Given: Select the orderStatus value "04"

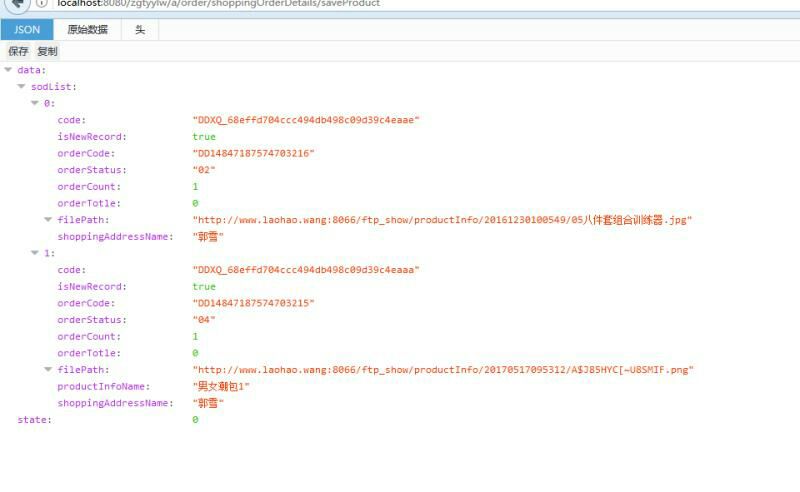Looking at the screenshot, I should [x=204, y=320].
